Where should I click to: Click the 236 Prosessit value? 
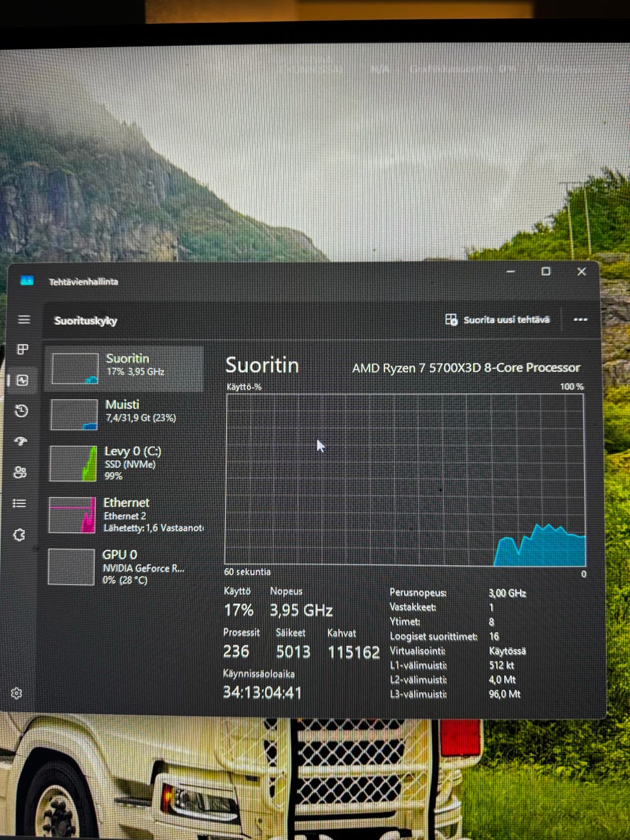(236, 651)
